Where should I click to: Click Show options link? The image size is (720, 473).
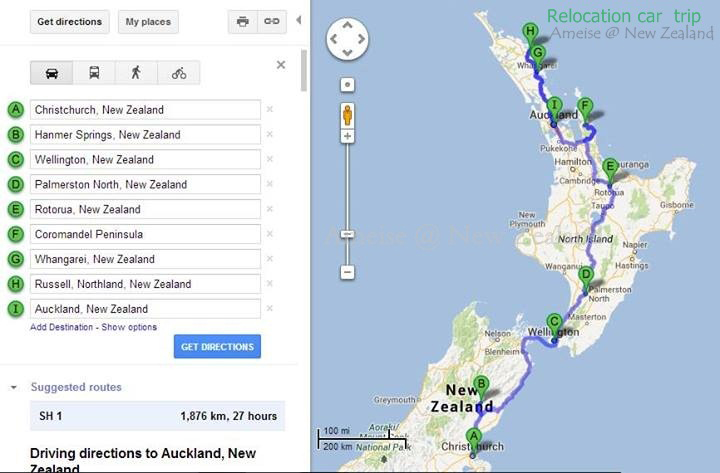pyautogui.click(x=129, y=327)
